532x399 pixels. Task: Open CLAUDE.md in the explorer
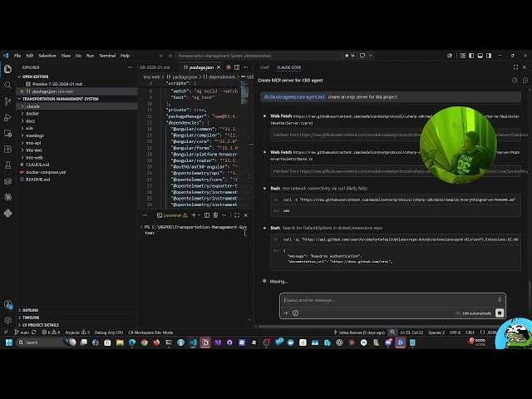37,165
